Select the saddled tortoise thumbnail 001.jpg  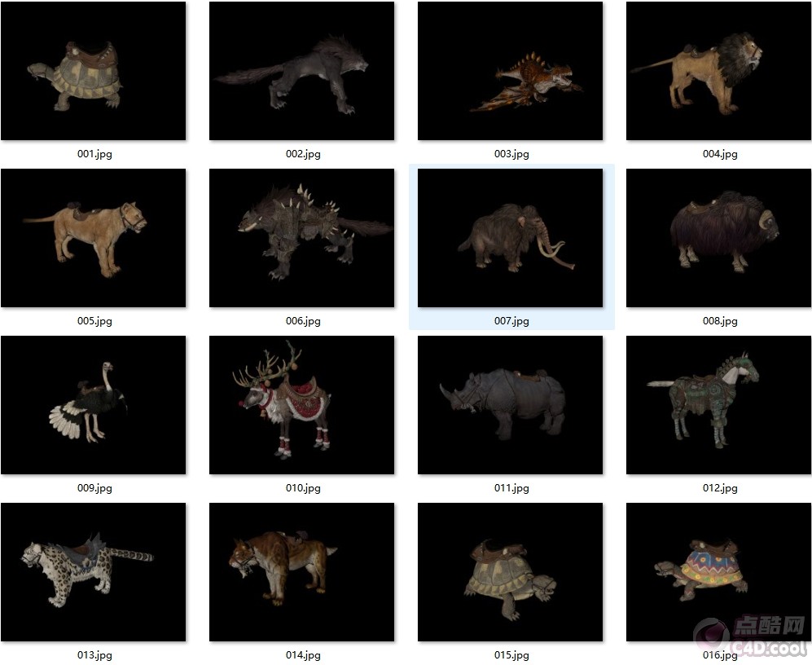[93, 71]
